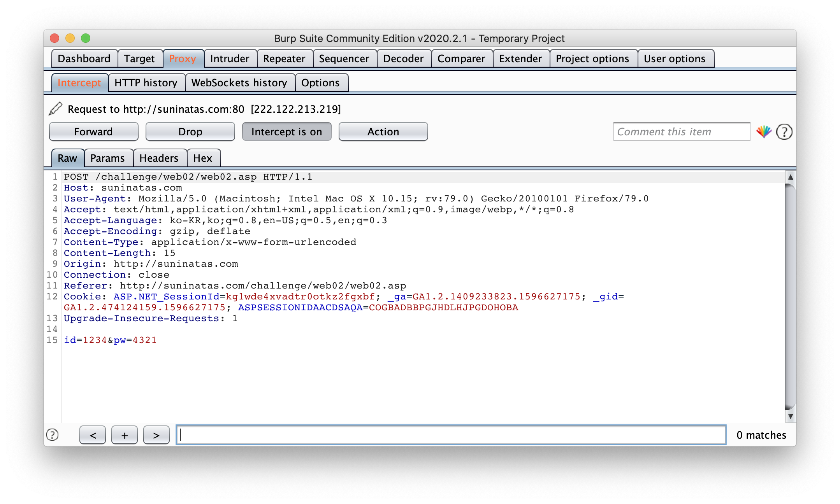Forward the intercepted request
The image size is (840, 504).
tap(93, 132)
